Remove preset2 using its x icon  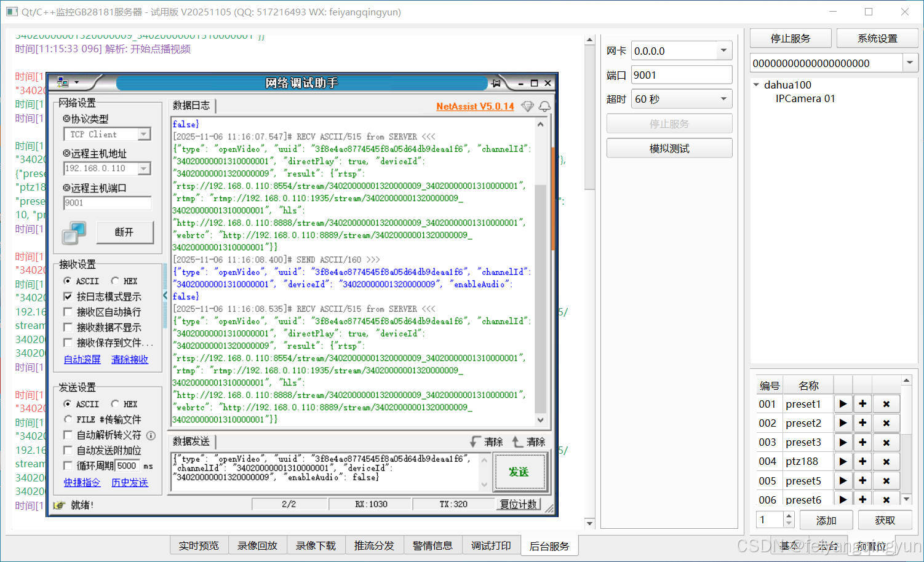pos(886,423)
